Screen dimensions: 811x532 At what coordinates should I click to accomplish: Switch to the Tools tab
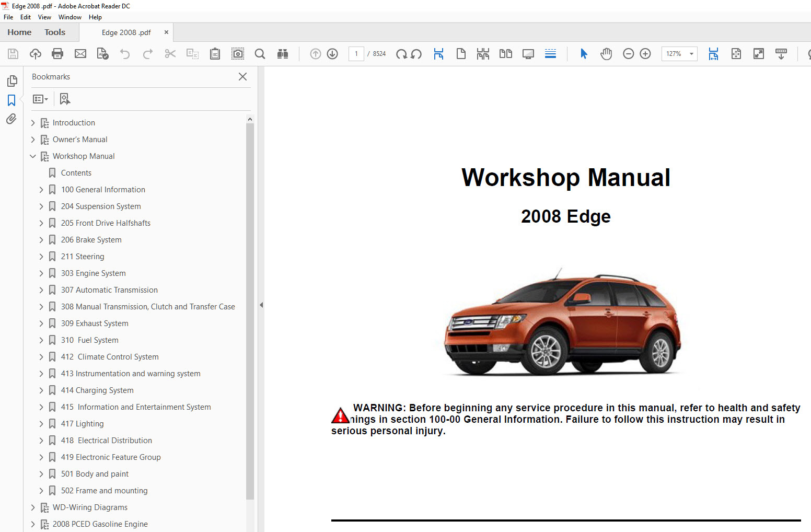[x=55, y=32]
